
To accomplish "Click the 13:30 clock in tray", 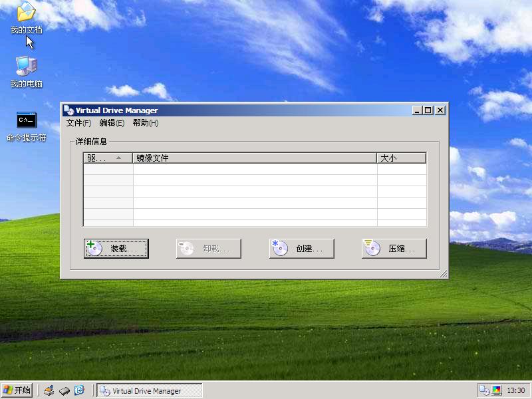I will pos(516,390).
